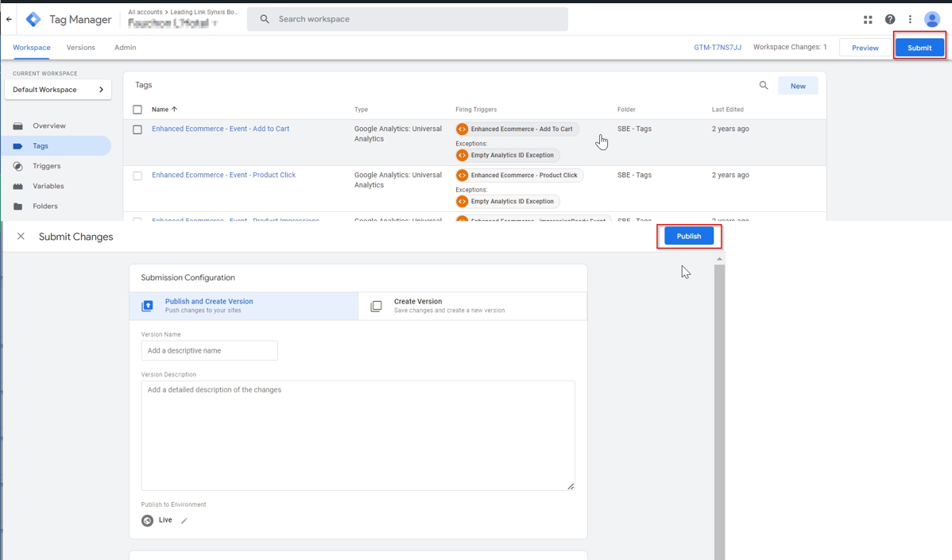The width and height of the screenshot is (952, 560).
Task: Click the pencil icon next to Live environment
Action: [x=184, y=521]
